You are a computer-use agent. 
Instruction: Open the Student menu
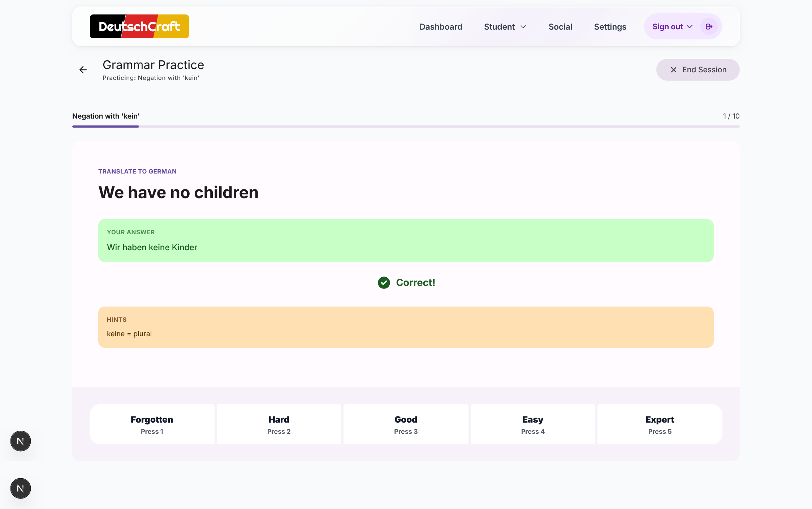coord(500,27)
